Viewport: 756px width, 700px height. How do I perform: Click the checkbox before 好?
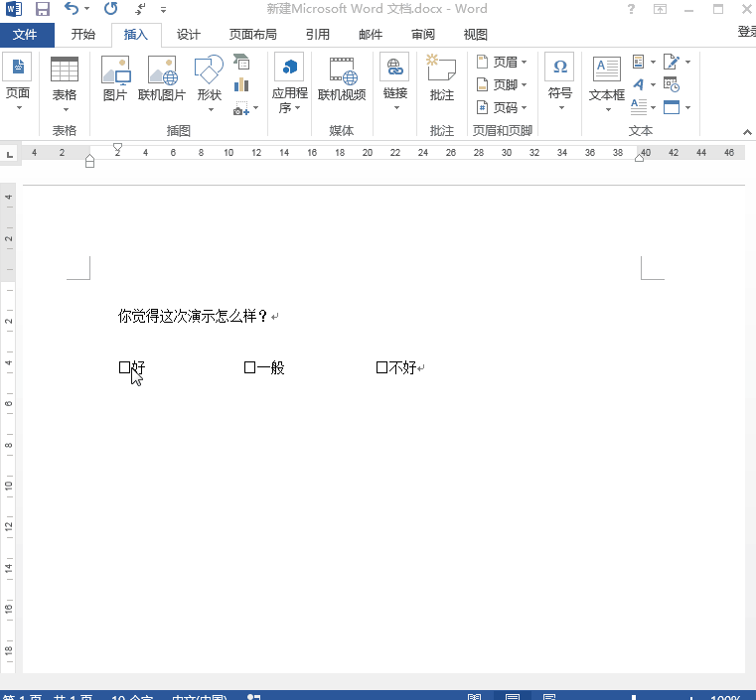click(x=124, y=367)
